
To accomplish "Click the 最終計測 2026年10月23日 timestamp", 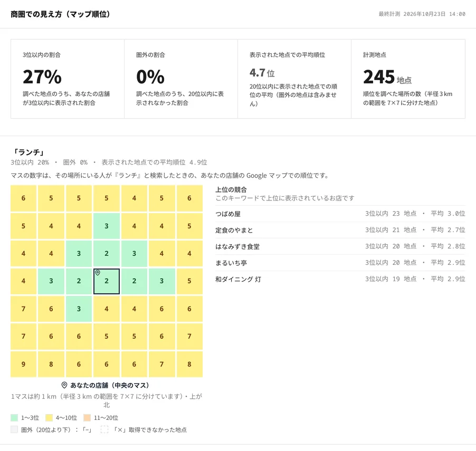I will click(x=422, y=14).
